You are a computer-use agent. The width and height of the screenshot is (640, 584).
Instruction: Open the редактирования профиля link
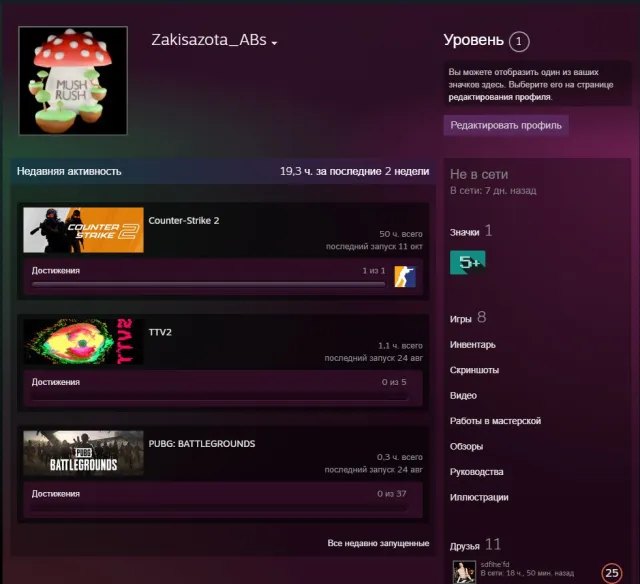[500, 97]
